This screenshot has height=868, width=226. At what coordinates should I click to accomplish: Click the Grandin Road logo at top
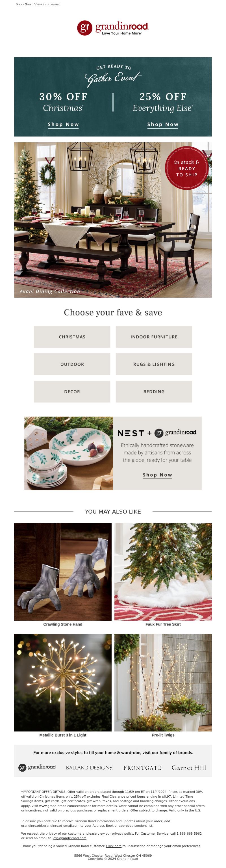click(113, 28)
